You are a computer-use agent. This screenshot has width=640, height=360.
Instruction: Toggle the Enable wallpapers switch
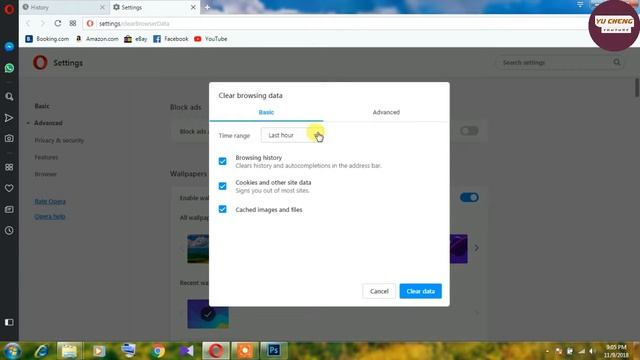tap(469, 198)
